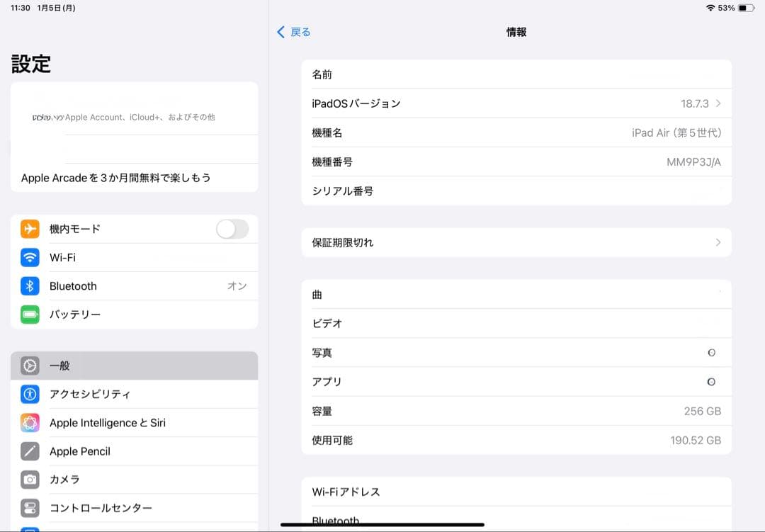
Task: Tap the battery icon in the sidebar
Action: pyautogui.click(x=29, y=314)
